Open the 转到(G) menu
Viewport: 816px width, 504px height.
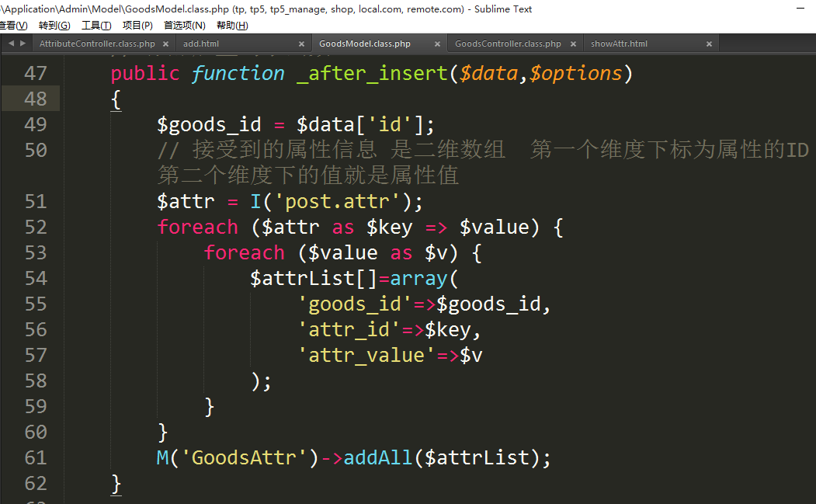[x=54, y=26]
